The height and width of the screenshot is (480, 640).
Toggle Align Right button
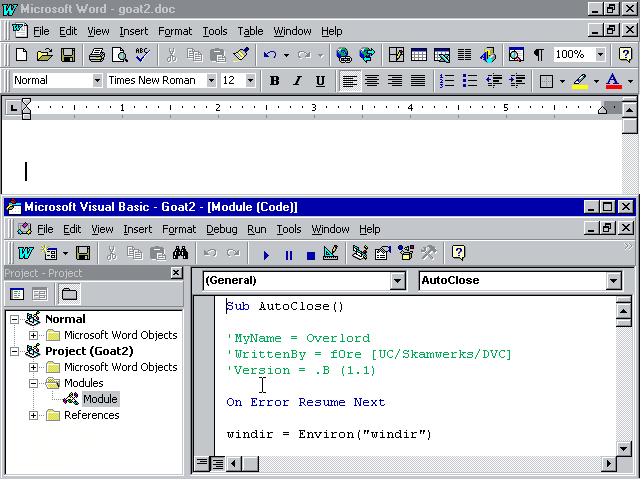click(395, 81)
